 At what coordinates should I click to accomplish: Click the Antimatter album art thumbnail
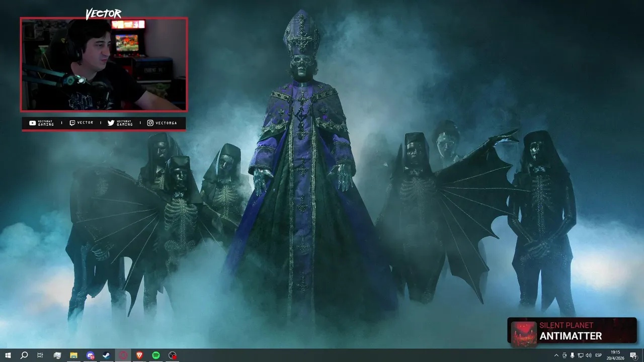(x=524, y=333)
